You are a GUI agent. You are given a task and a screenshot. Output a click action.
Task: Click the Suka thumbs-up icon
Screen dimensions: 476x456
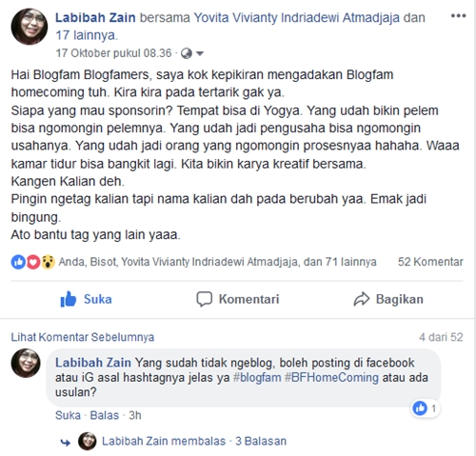tap(69, 299)
